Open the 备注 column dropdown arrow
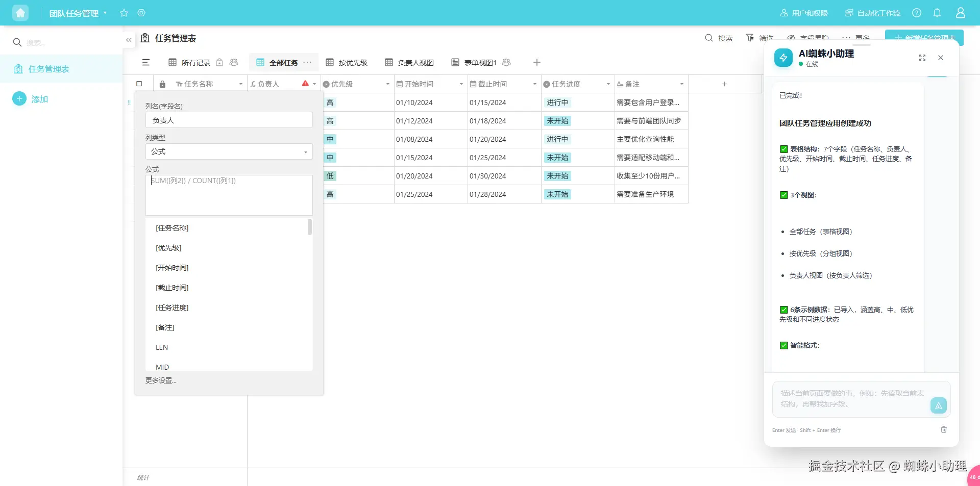This screenshot has height=486, width=980. pyautogui.click(x=682, y=84)
